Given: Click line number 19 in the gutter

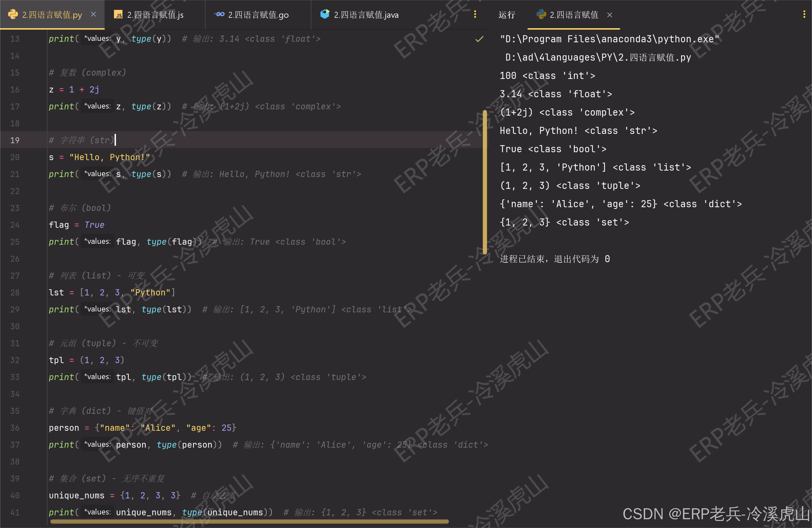Looking at the screenshot, I should [15, 140].
